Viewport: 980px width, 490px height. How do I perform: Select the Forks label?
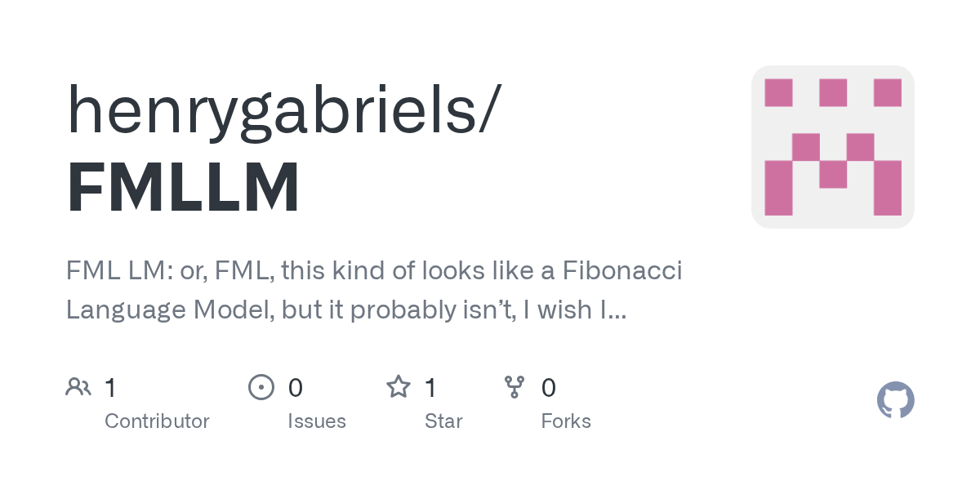click(566, 421)
